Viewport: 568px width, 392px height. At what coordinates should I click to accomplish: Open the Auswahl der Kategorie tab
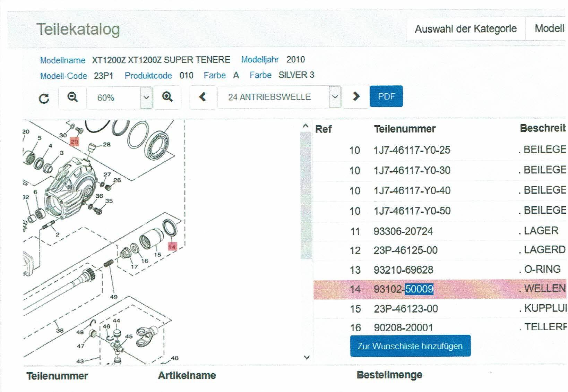[465, 29]
